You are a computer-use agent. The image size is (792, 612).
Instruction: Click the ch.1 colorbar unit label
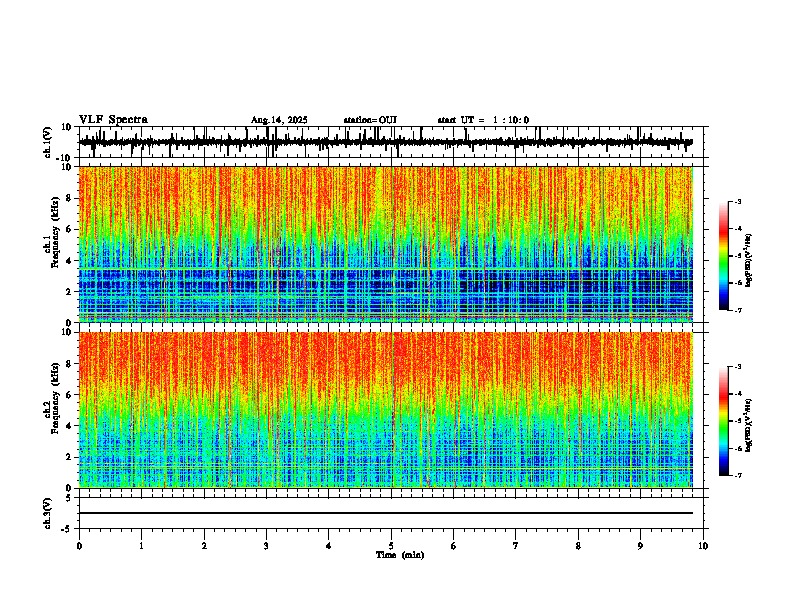tap(749, 260)
